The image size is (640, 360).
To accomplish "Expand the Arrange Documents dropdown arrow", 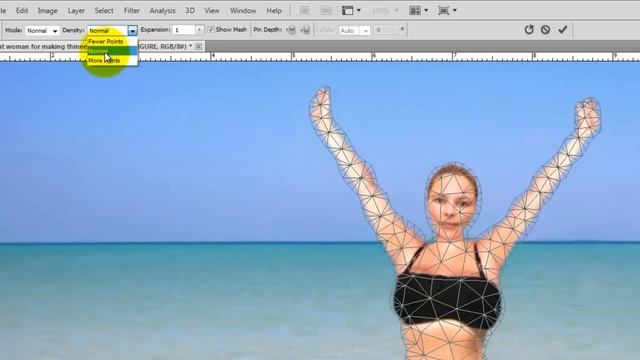I will tap(426, 11).
